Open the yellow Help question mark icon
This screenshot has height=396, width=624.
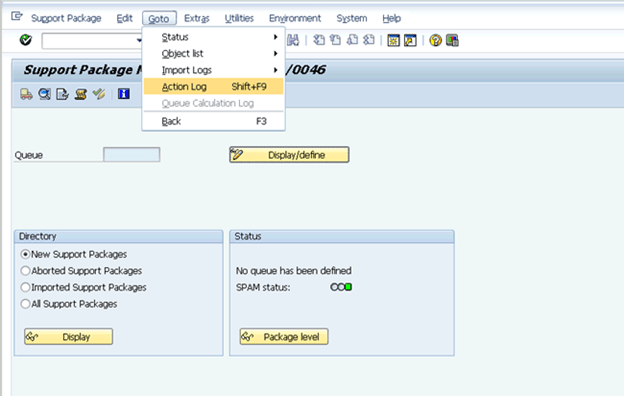click(x=436, y=40)
